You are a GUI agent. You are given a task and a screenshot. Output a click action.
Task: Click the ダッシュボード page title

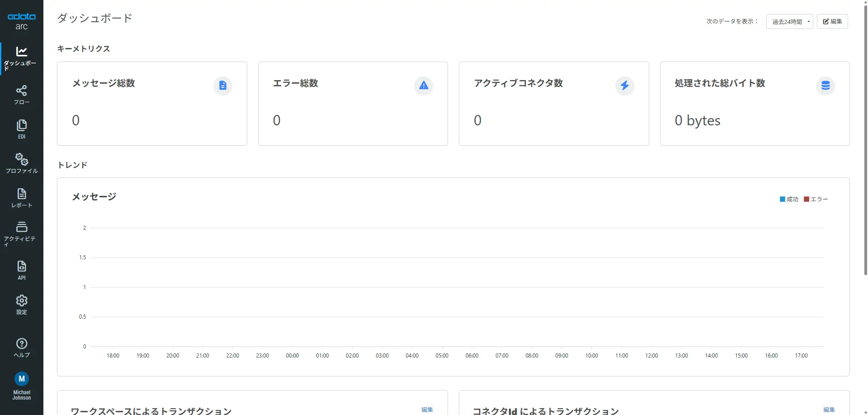pos(95,18)
